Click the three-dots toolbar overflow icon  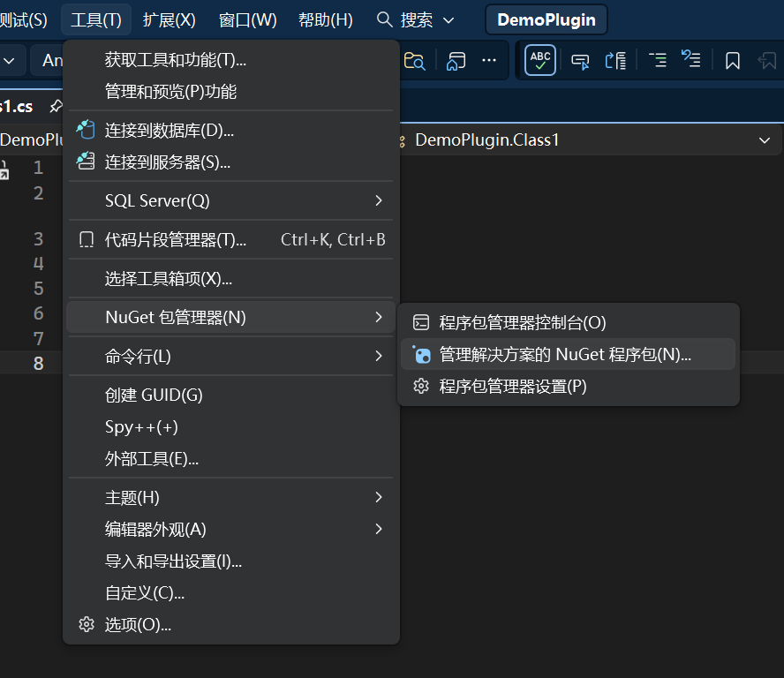488,60
